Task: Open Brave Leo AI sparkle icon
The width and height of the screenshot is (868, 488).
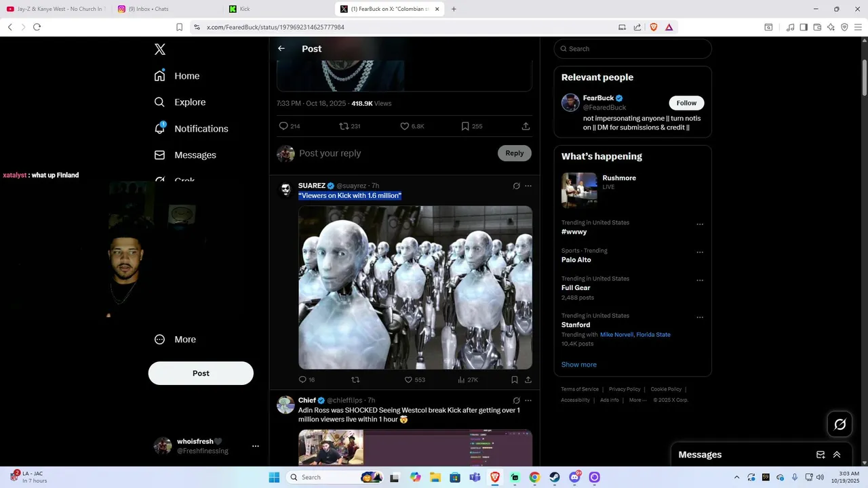Action: point(831,27)
